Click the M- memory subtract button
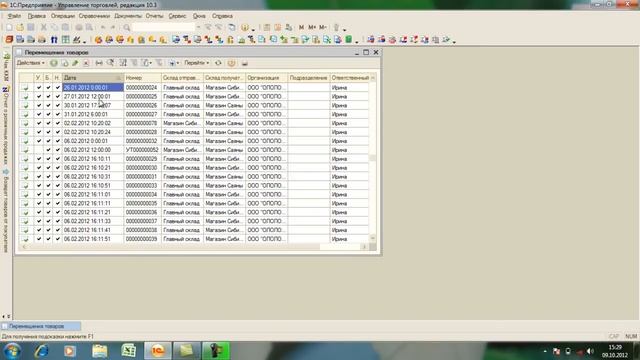Viewport: 640px width, 360px height. pos(323,27)
